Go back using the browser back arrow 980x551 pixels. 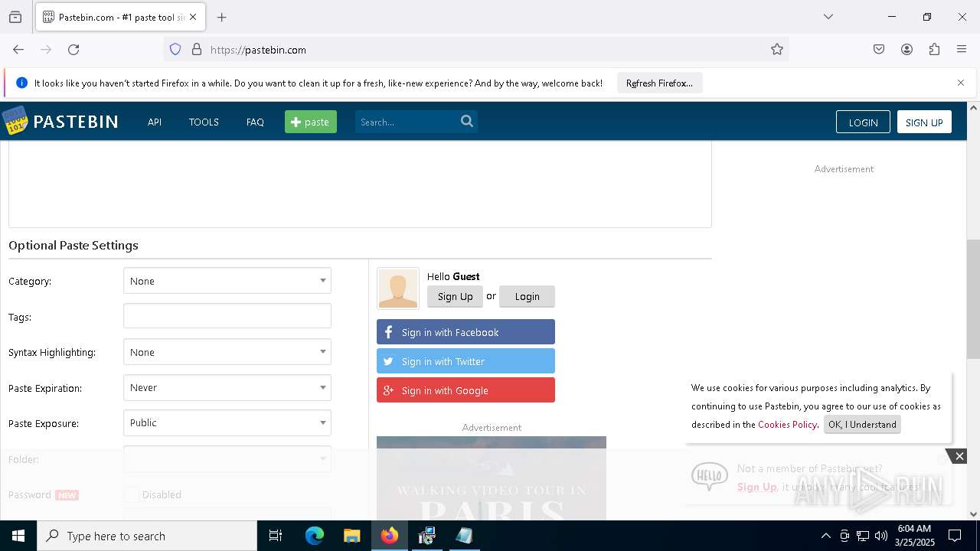(x=18, y=50)
